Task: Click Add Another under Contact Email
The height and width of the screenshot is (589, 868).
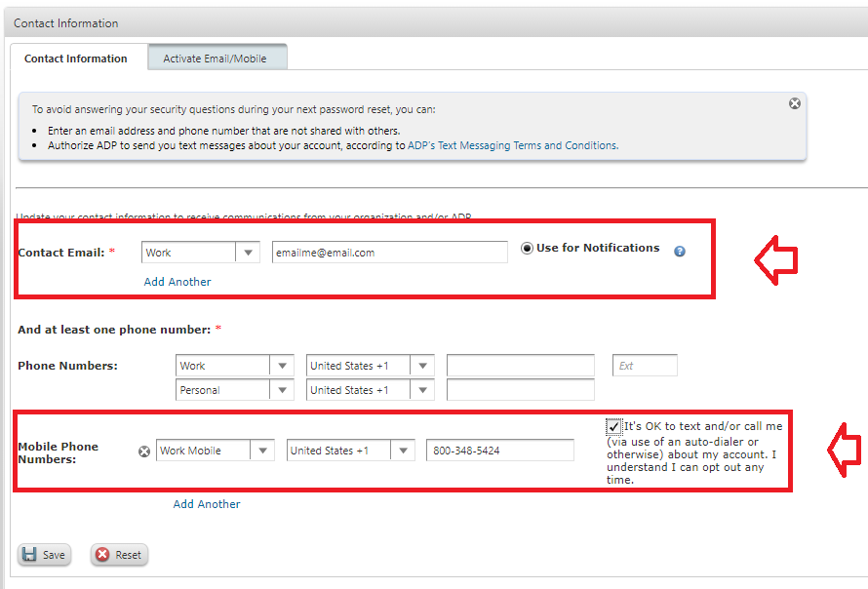Action: pos(178,282)
